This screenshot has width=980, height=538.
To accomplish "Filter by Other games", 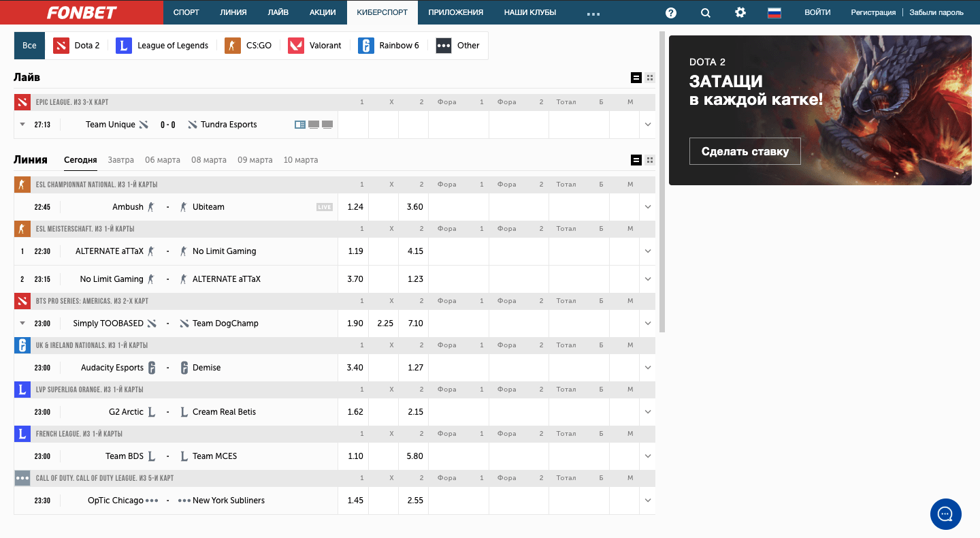I will pyautogui.click(x=458, y=46).
